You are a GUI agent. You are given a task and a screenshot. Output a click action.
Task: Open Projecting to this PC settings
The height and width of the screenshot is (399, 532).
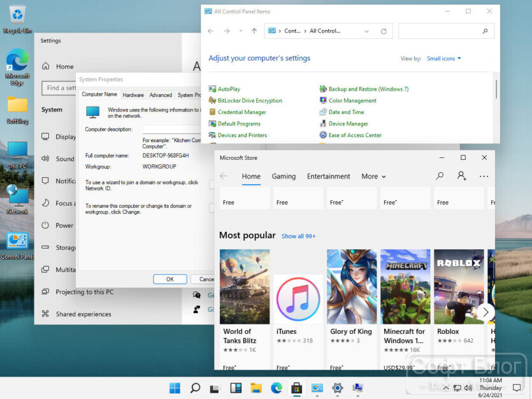[x=77, y=292]
